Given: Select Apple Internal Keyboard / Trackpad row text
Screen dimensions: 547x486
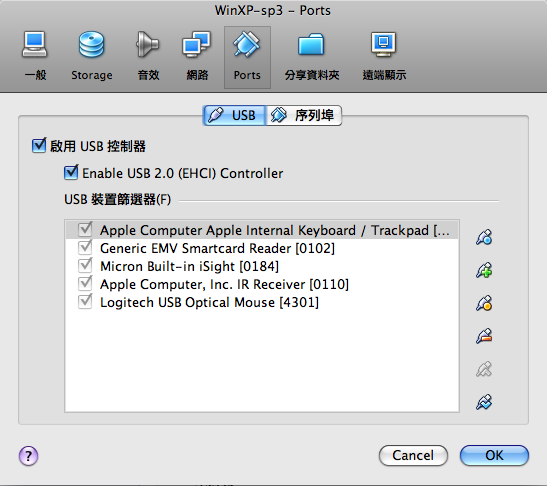Looking at the screenshot, I should (275, 230).
